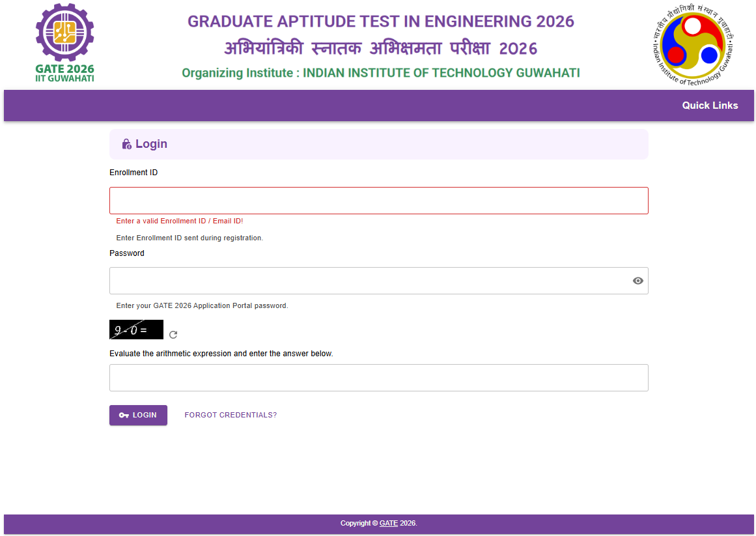
Task: Expand Quick Links in the navigation bar
Action: [710, 105]
